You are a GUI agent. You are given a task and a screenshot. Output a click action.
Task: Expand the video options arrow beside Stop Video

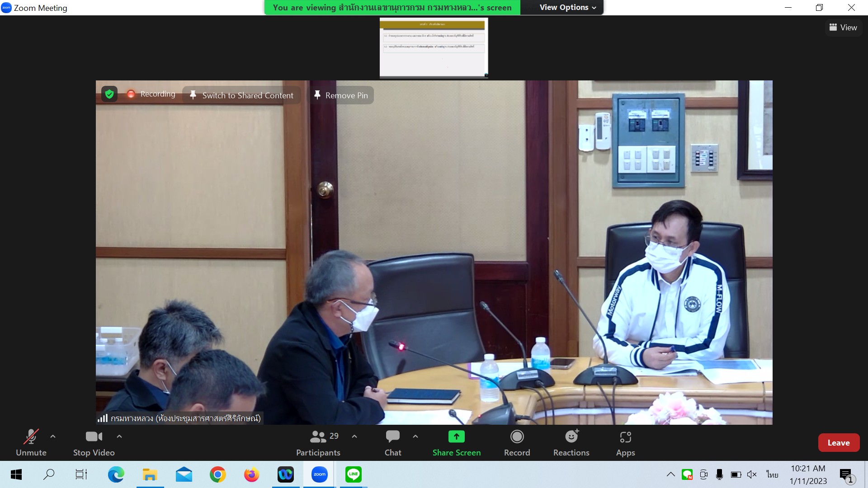[119, 436]
